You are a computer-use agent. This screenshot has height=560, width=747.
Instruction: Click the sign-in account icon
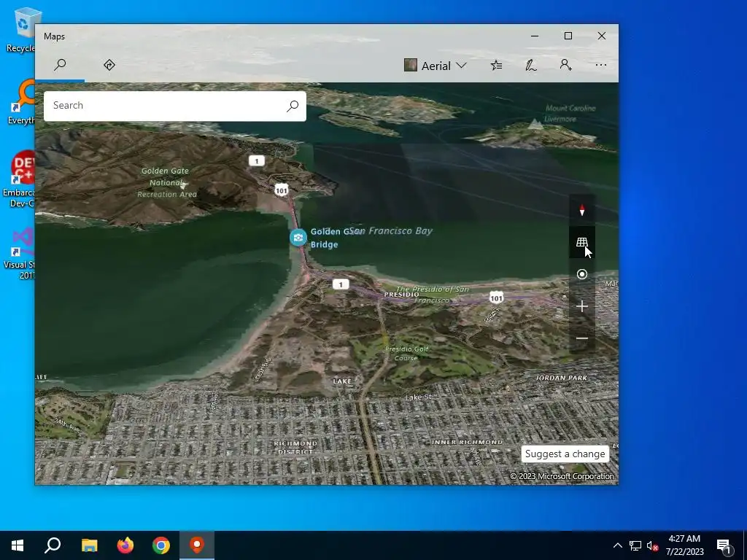(x=565, y=65)
